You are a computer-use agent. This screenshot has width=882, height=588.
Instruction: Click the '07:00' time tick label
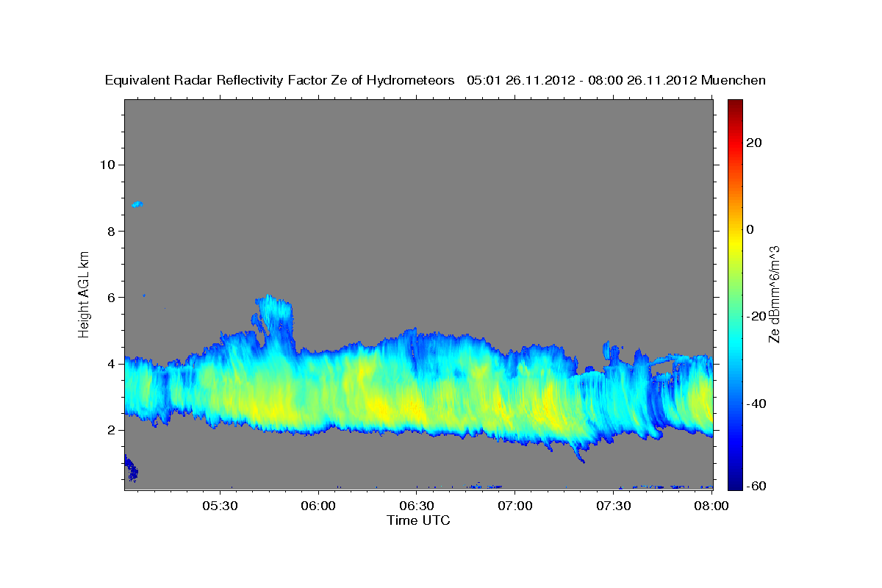pos(515,506)
